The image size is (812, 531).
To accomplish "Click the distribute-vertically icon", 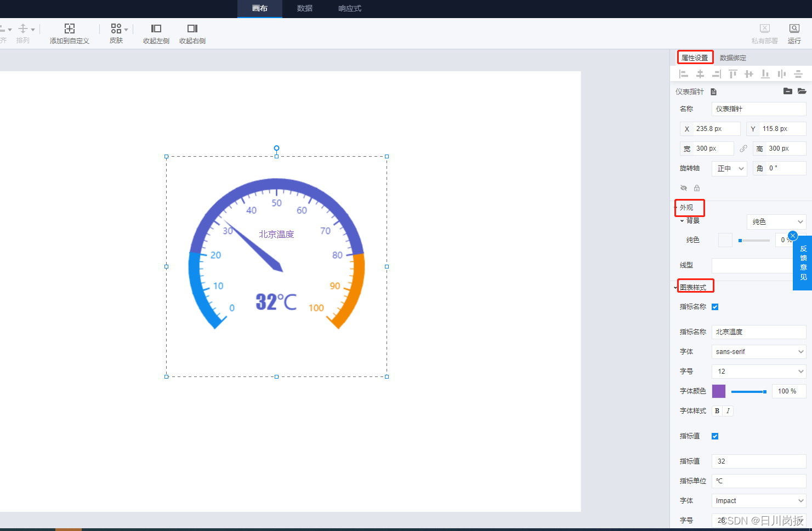I will click(798, 74).
